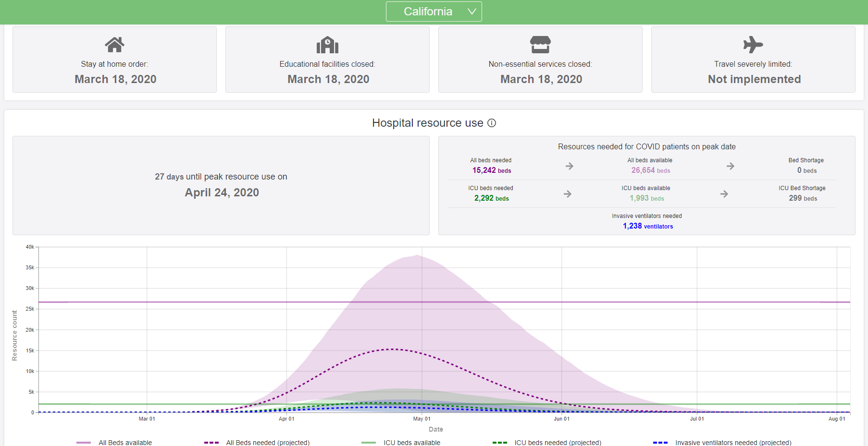Click the airplane icon for travel limits
This screenshot has width=868, height=446.
pos(753,45)
